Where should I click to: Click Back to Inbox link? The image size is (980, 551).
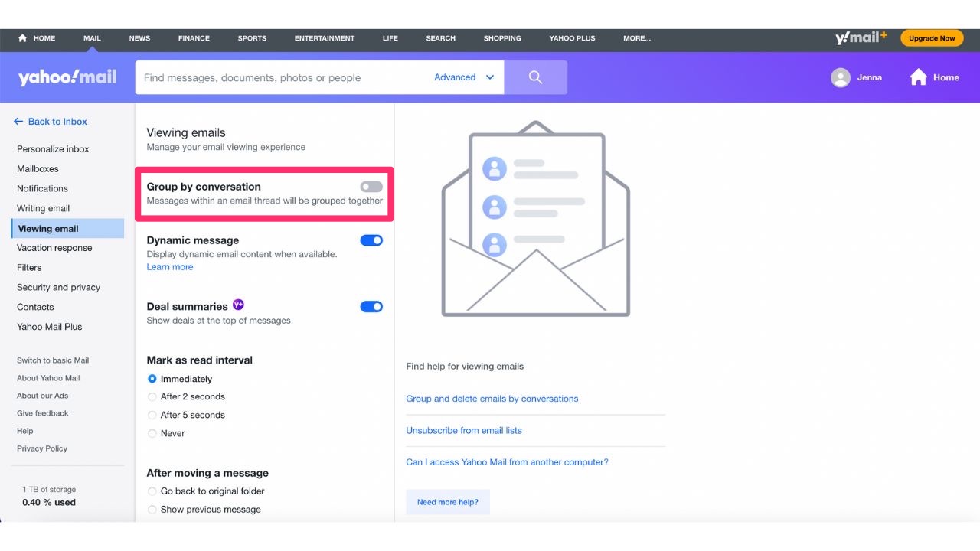pos(57,122)
